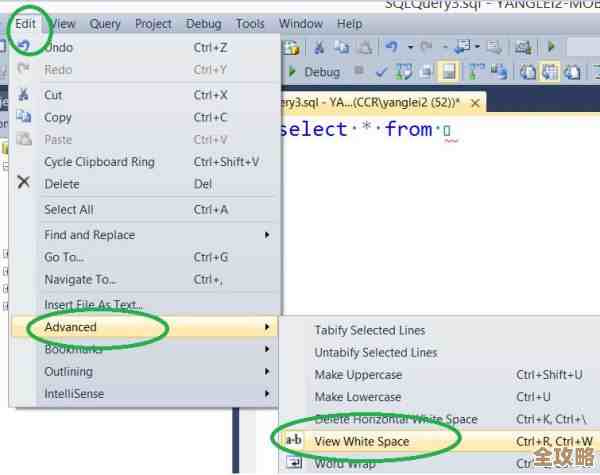Click the Cancel Executing Query stop icon
This screenshot has height=475, width=600.
359,71
